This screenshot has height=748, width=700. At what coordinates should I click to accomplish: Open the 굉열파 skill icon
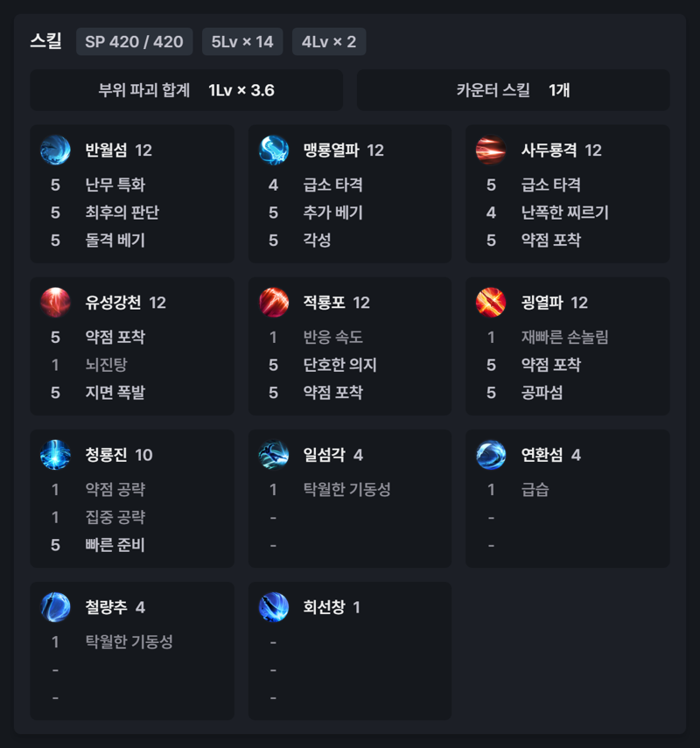click(x=491, y=302)
